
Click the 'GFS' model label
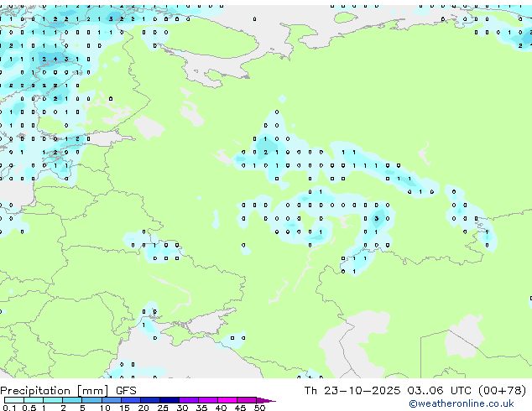pos(126,391)
